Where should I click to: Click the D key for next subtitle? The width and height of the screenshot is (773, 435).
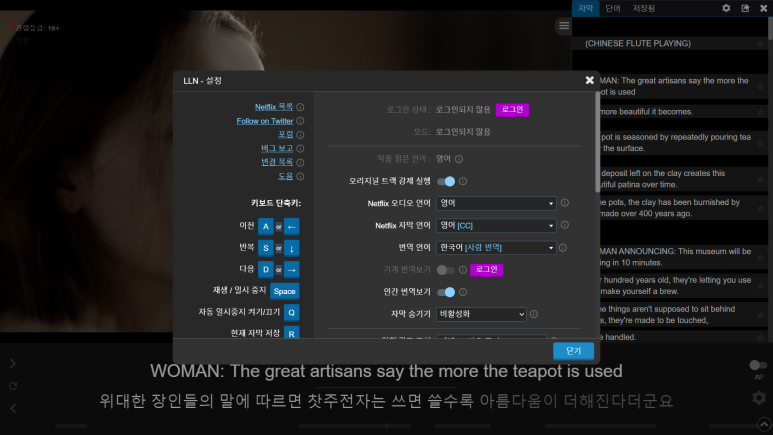(x=266, y=270)
